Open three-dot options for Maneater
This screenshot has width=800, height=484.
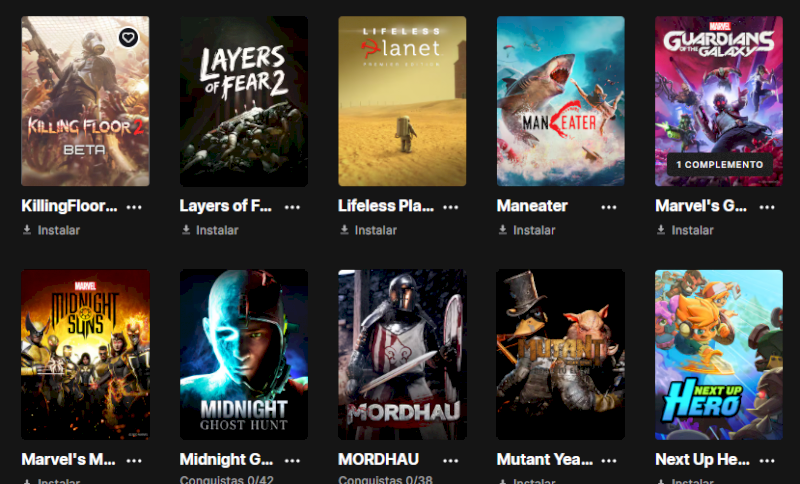tap(609, 207)
